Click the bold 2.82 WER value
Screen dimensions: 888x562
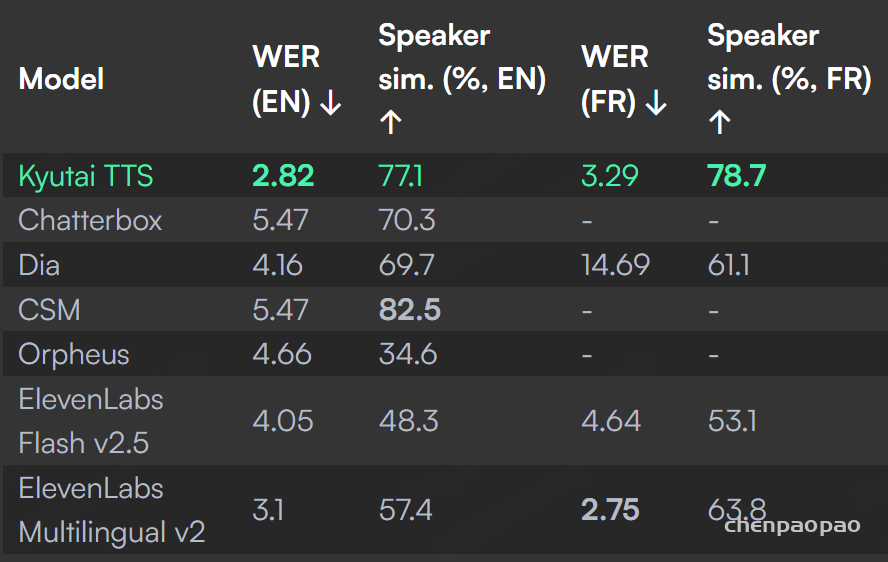click(x=283, y=176)
